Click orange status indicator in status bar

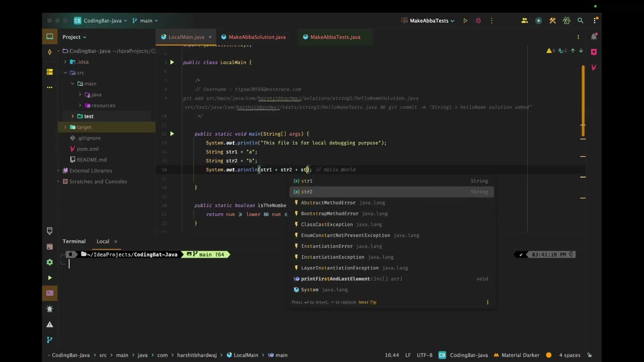(x=548, y=355)
